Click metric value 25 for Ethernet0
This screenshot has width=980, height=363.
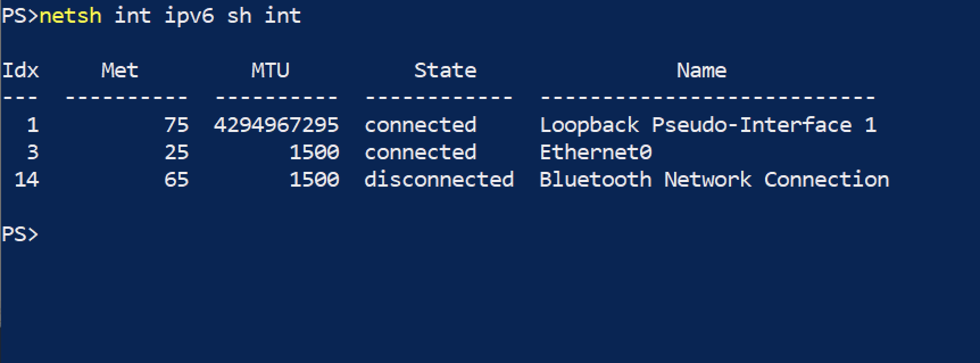tap(176, 152)
